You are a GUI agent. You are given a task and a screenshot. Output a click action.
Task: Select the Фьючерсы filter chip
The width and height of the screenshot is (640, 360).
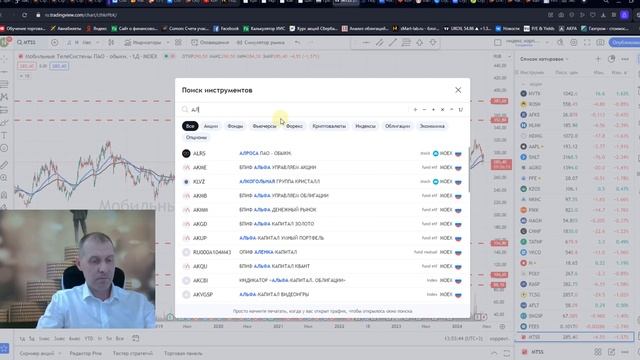click(x=264, y=126)
